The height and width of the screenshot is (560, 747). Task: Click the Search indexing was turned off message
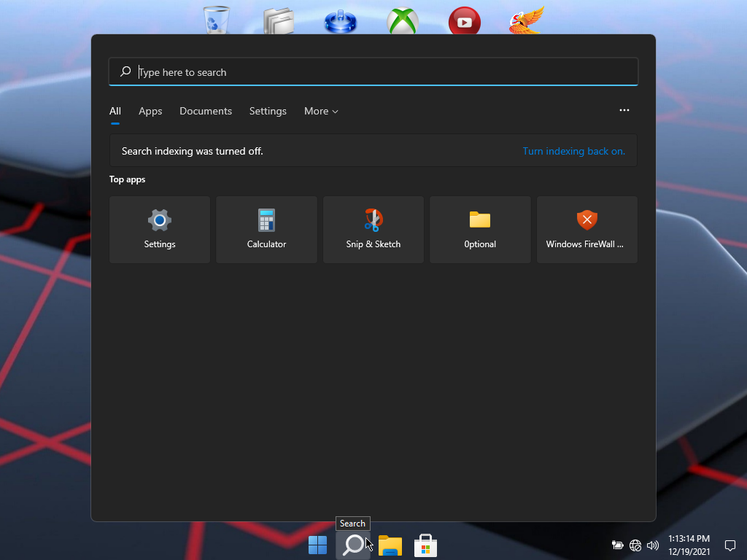192,151
